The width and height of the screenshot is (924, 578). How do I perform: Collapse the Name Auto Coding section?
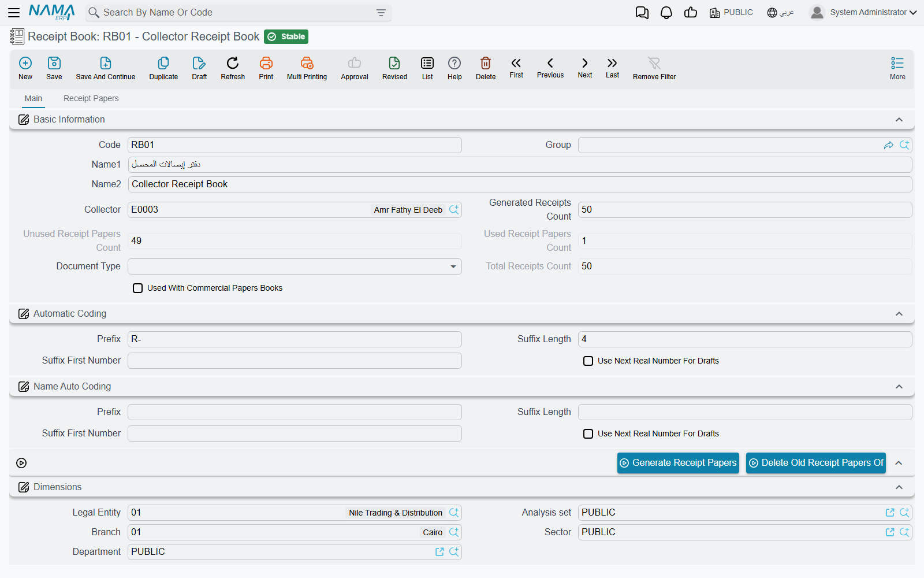(x=899, y=387)
